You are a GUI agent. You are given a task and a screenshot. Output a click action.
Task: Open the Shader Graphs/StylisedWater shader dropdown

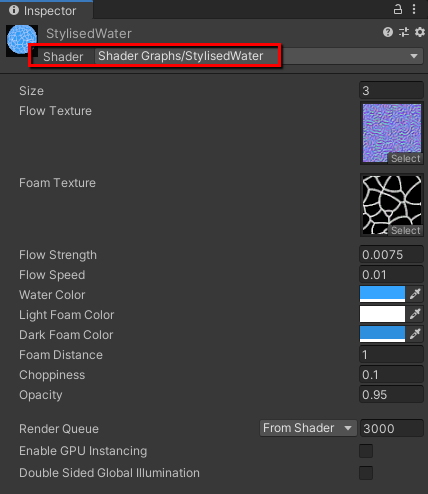coord(259,56)
